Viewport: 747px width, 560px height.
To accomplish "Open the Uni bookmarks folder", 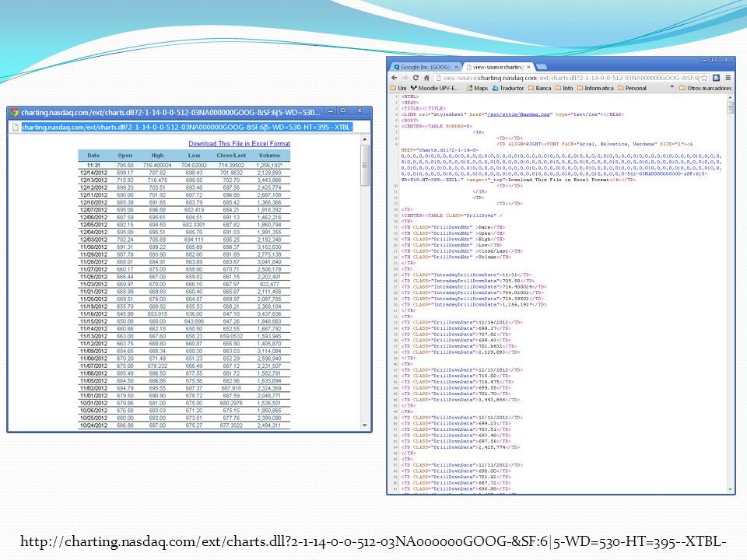I will 398,88.
